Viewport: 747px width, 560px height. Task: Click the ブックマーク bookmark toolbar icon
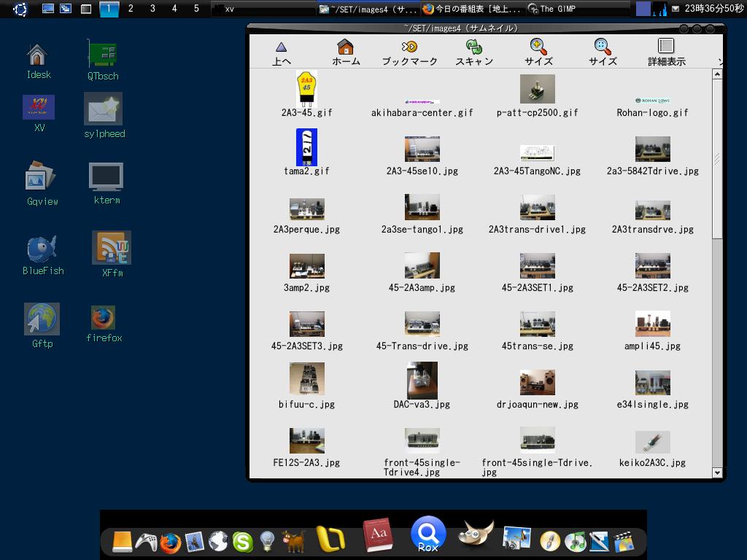[409, 51]
